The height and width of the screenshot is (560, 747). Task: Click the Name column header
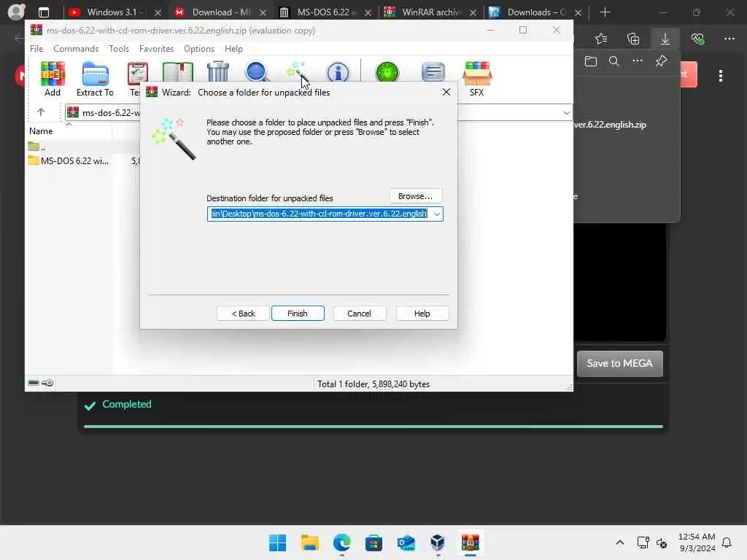pos(68,131)
